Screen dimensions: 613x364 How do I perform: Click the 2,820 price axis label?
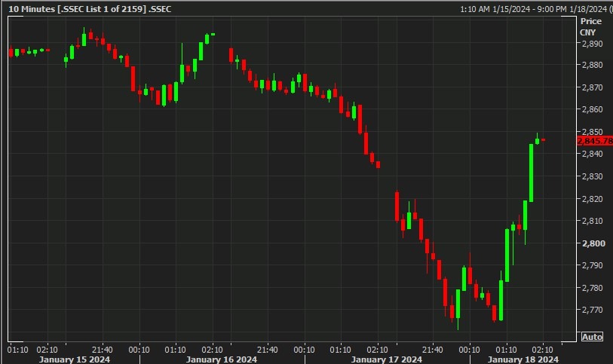pos(593,199)
